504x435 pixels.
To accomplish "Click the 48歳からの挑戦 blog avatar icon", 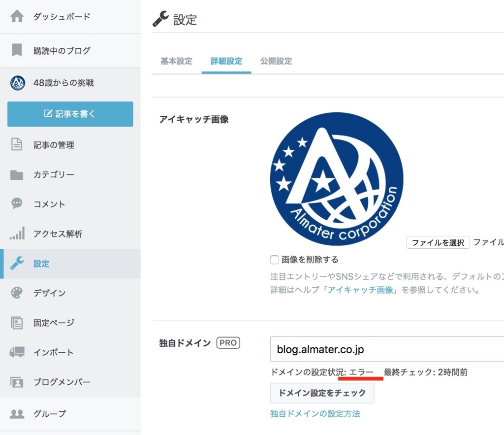I will (x=17, y=83).
